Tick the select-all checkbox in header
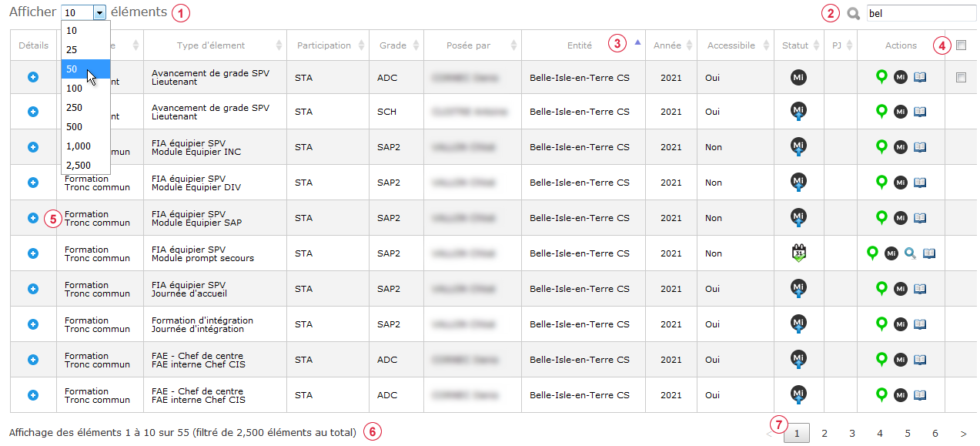The height and width of the screenshot is (446, 980). pyautogui.click(x=961, y=45)
